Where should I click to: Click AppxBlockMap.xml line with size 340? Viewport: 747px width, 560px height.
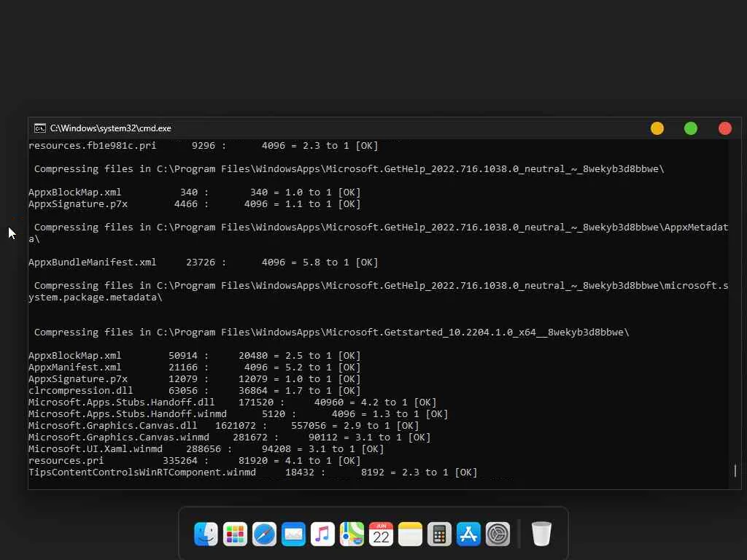coord(195,192)
